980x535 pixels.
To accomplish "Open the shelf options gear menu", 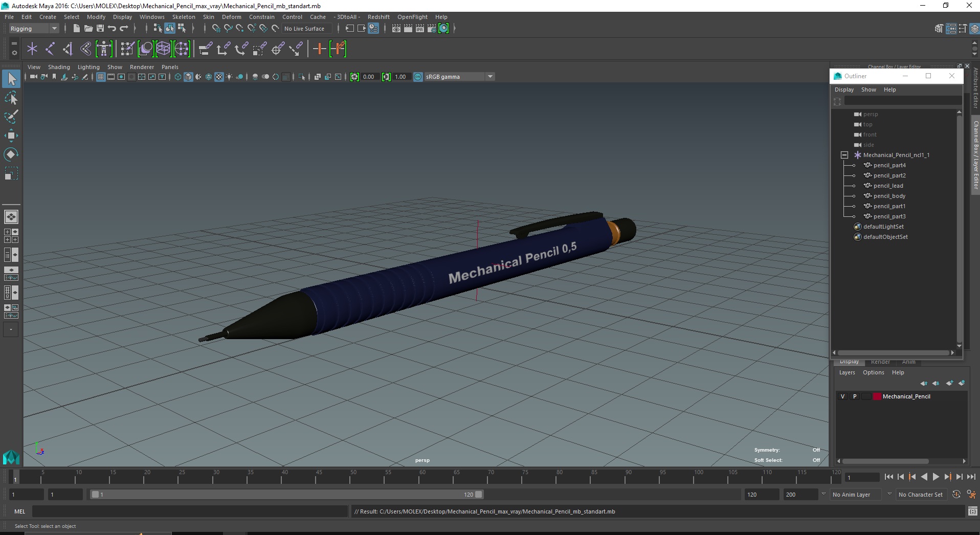I will [x=14, y=53].
